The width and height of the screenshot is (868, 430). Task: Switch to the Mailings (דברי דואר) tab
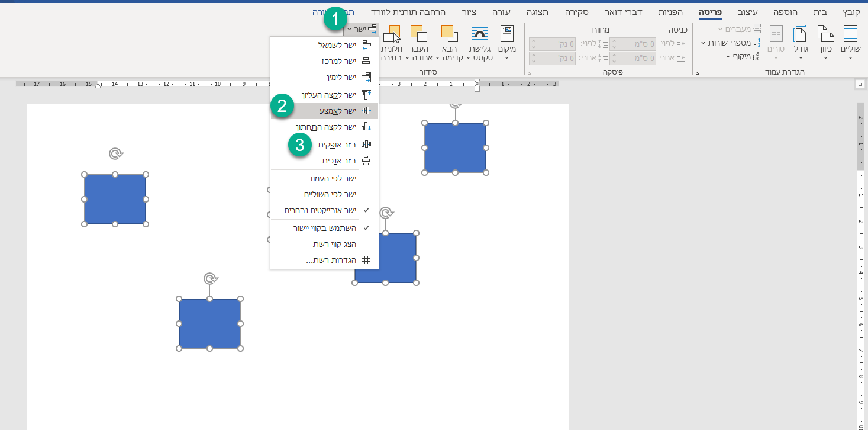pyautogui.click(x=623, y=12)
